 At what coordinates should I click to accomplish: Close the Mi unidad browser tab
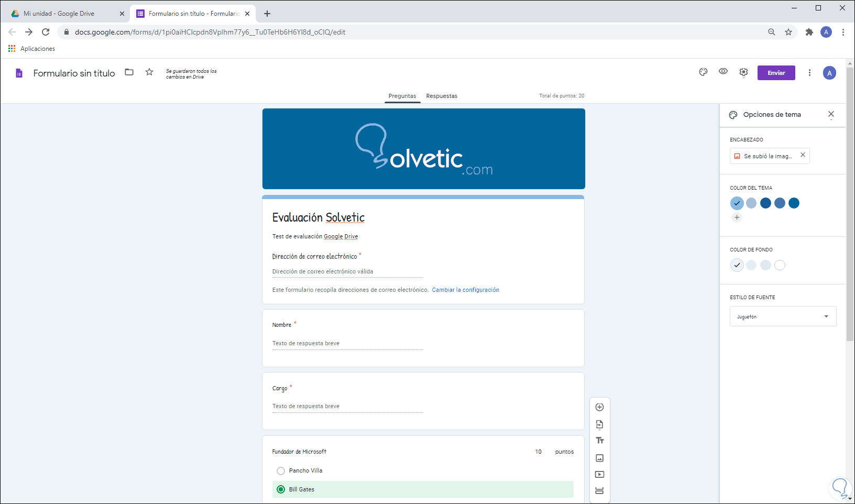pyautogui.click(x=122, y=14)
